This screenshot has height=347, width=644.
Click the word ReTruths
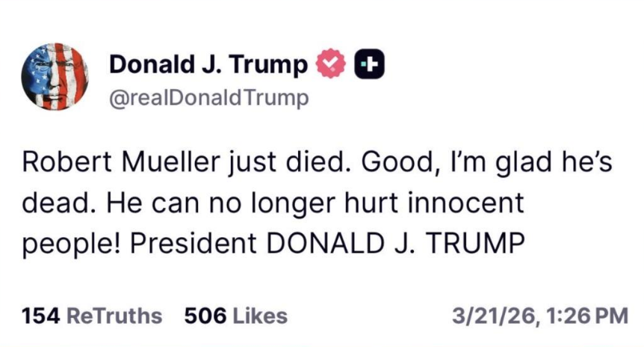point(114,316)
